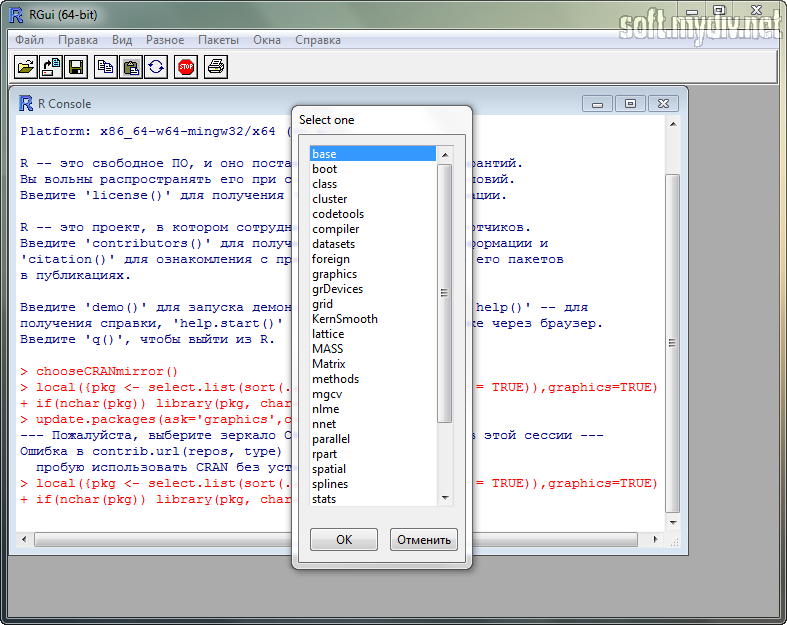Select Matrix in the package list
Screen dimensions: 787x625
373,364
